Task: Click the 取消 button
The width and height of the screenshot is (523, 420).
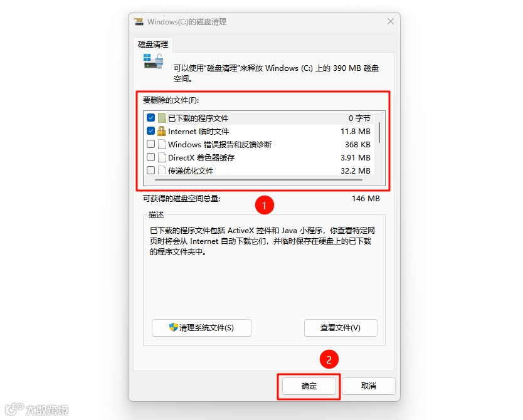Action: (369, 386)
